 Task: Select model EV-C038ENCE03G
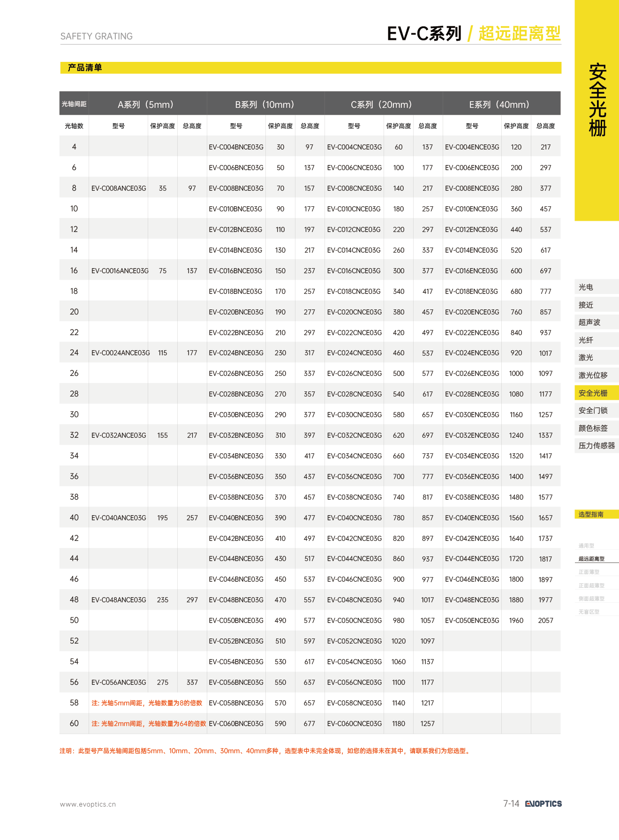pyautogui.click(x=472, y=497)
